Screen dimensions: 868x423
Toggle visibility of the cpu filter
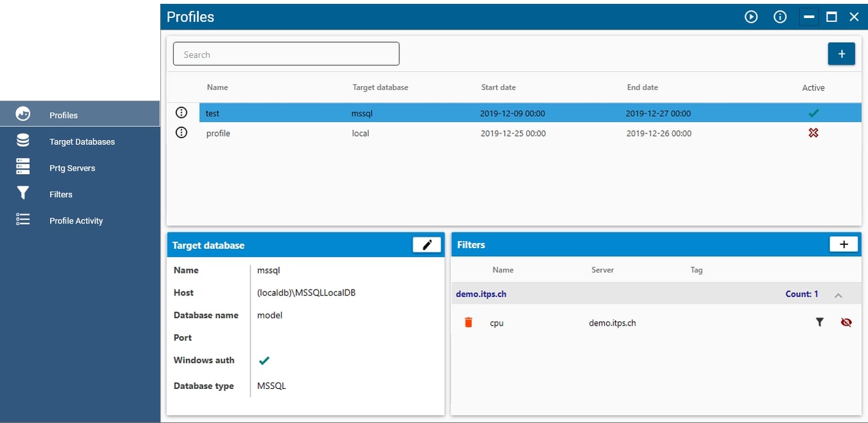[x=846, y=322]
